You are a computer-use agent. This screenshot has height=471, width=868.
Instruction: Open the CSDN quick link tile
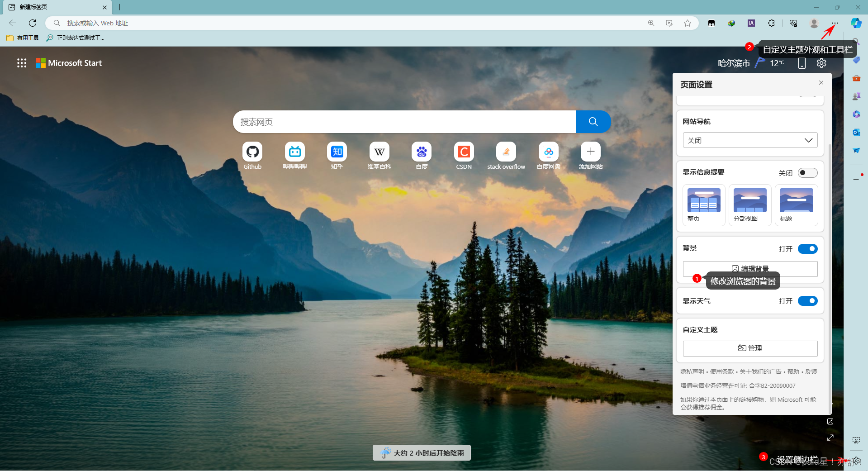click(x=464, y=156)
